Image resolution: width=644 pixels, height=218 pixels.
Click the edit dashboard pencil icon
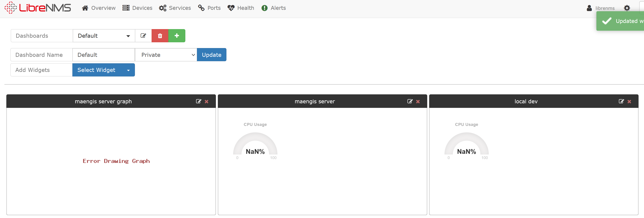click(143, 36)
